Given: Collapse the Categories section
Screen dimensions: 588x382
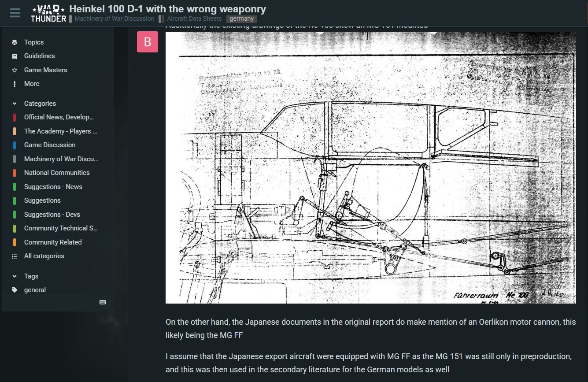Looking at the screenshot, I should coord(15,104).
